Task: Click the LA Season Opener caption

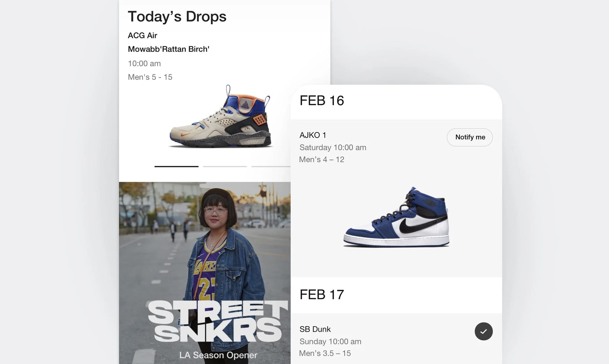Action: point(218,355)
